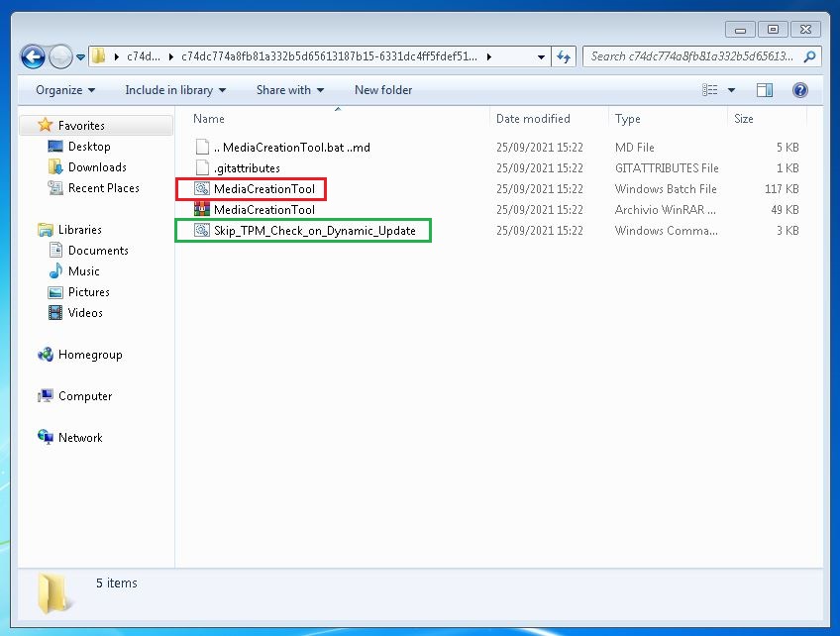Click the Homegroup icon

tap(46, 355)
